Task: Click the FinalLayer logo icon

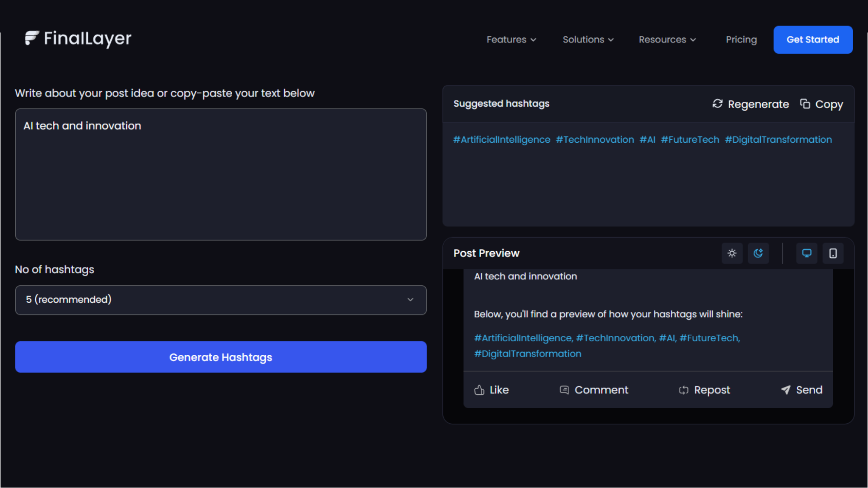Action: tap(32, 38)
